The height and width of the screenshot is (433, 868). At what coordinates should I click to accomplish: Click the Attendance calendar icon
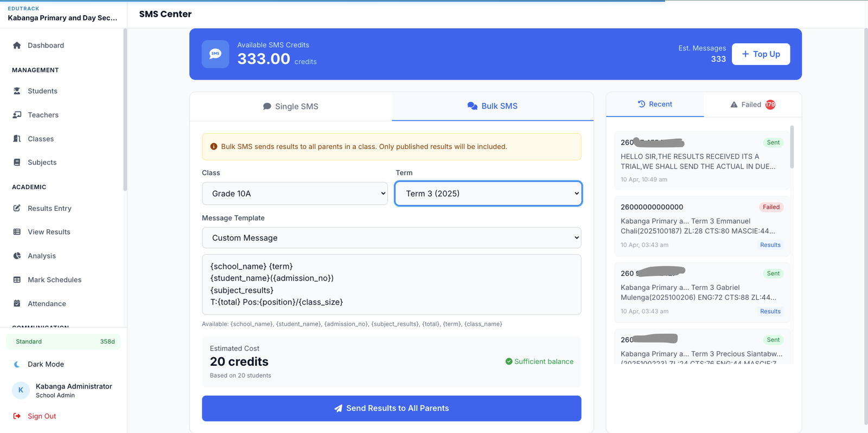(x=17, y=303)
